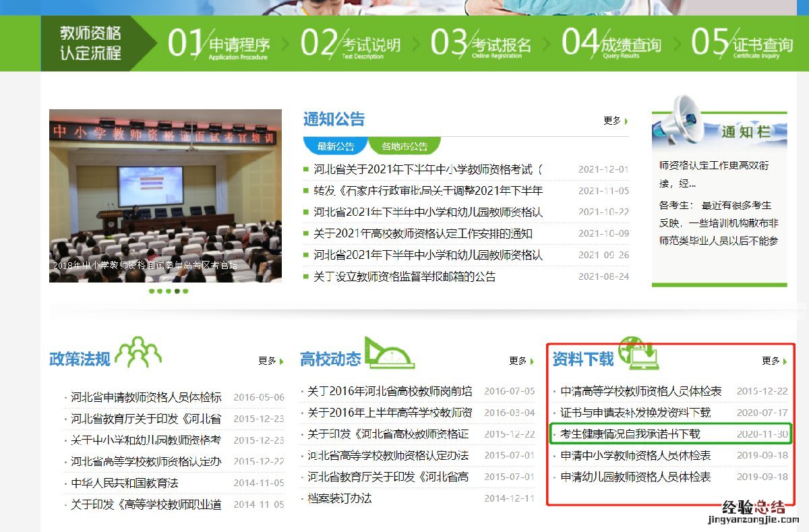Open the 高校动态 item dated 2015-07-01 认定办法
This screenshot has width=809, height=532.
click(388, 456)
